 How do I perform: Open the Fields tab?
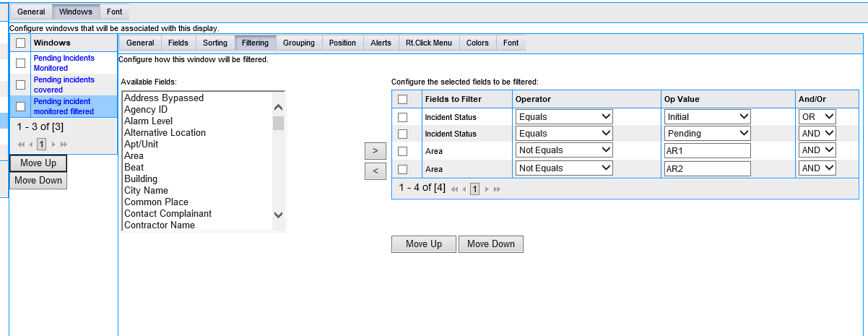tap(178, 43)
